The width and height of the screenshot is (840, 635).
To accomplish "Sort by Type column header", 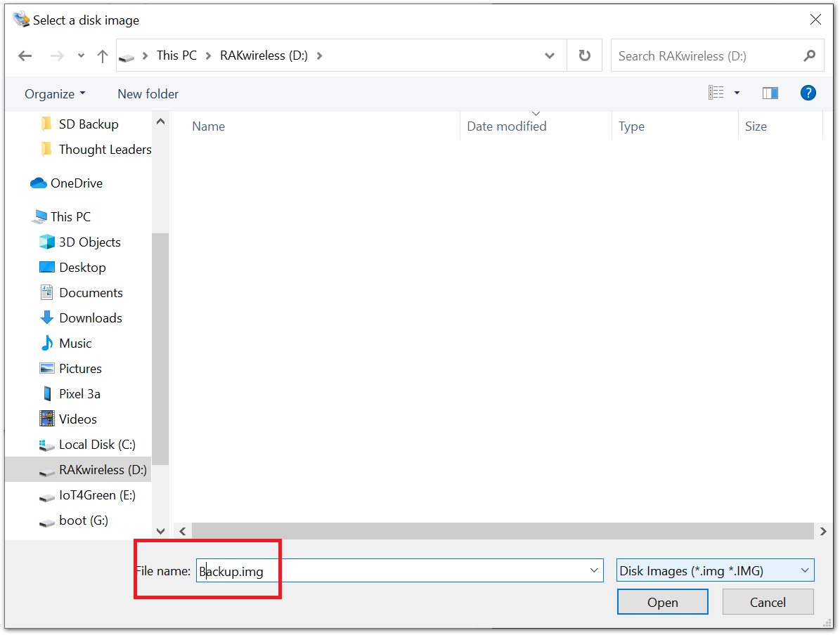I will (x=631, y=126).
